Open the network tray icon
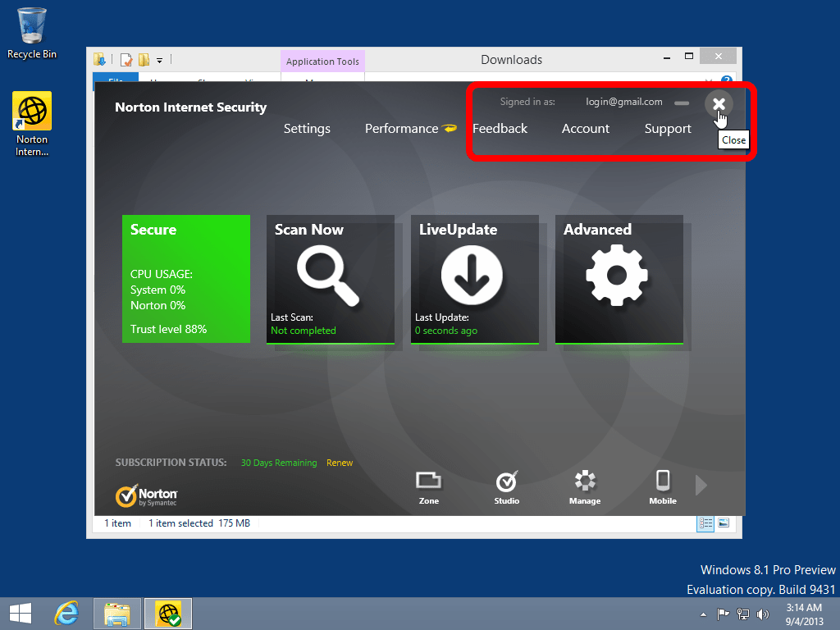 point(743,614)
